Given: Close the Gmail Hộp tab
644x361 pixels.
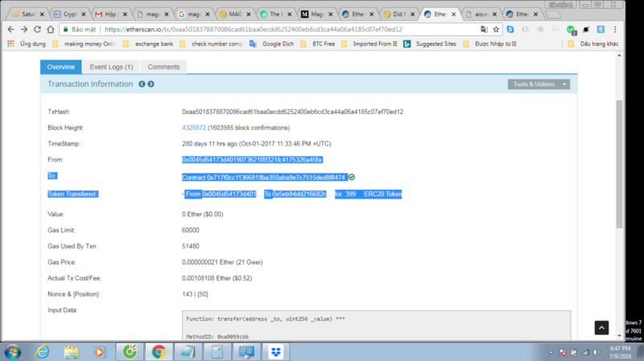Looking at the screenshot, I should pos(125,14).
